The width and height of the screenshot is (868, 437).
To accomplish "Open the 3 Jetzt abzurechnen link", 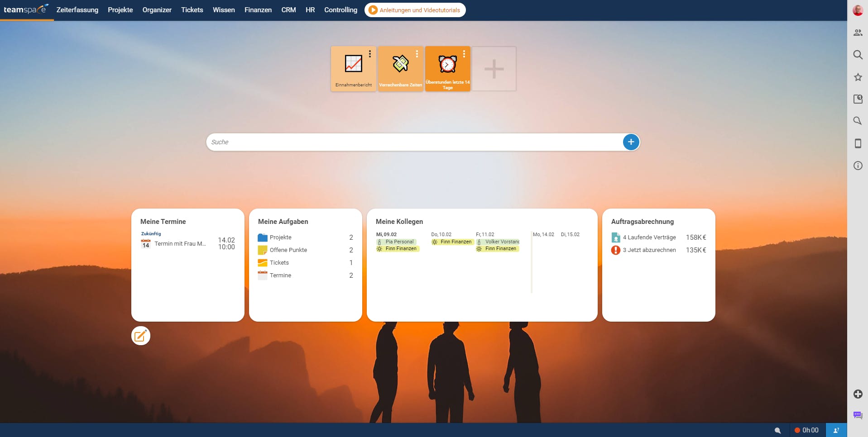I will click(649, 250).
